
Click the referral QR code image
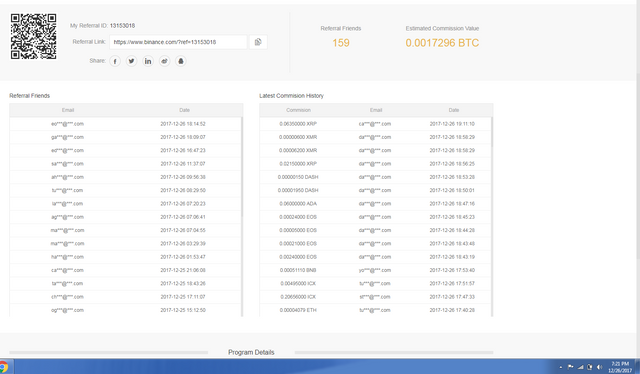(x=33, y=36)
